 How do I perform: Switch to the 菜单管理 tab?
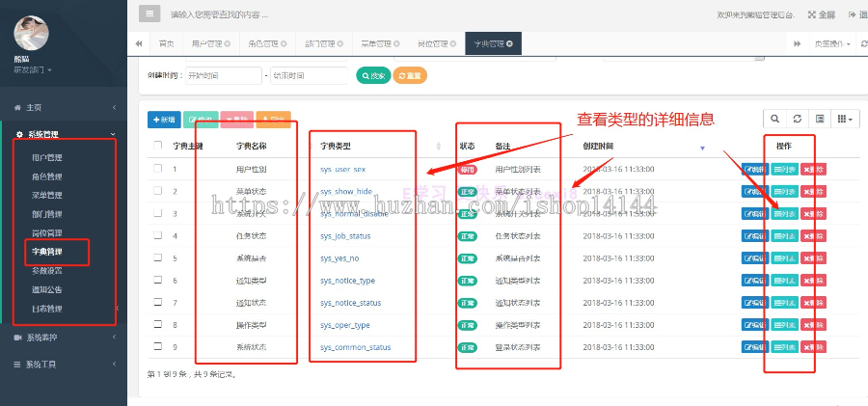tap(376, 43)
